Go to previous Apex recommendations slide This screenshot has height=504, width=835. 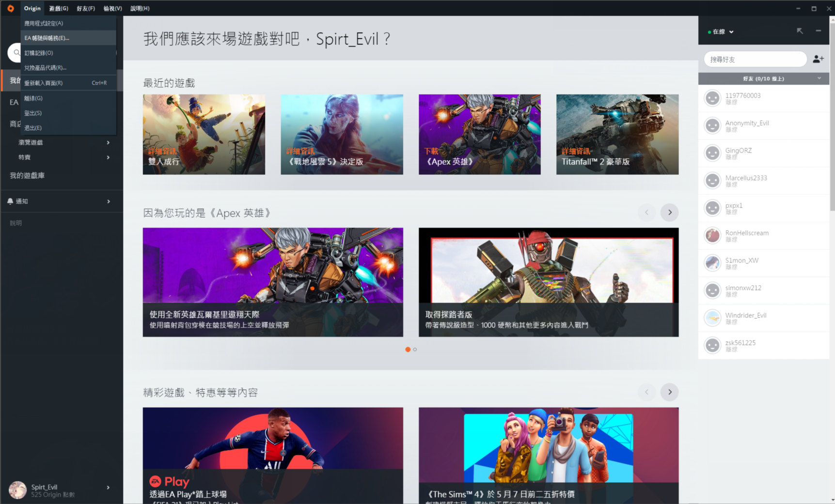(646, 212)
